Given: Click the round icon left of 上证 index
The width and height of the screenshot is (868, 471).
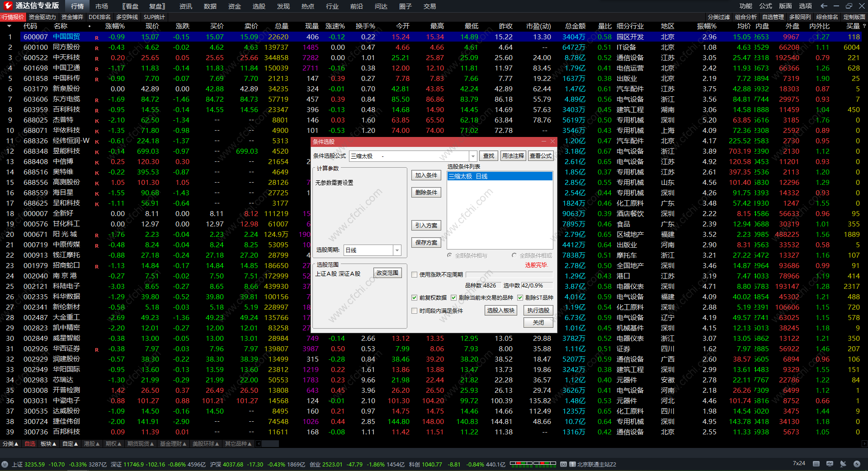Looking at the screenshot, I should (5, 464).
